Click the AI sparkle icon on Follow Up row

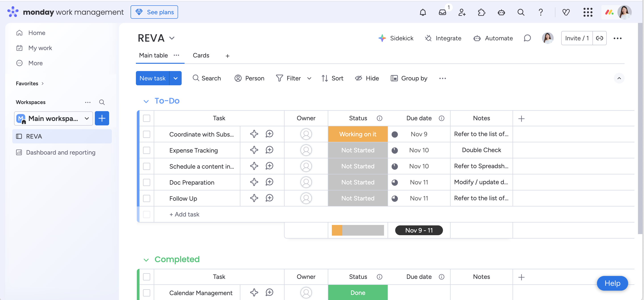tap(254, 198)
